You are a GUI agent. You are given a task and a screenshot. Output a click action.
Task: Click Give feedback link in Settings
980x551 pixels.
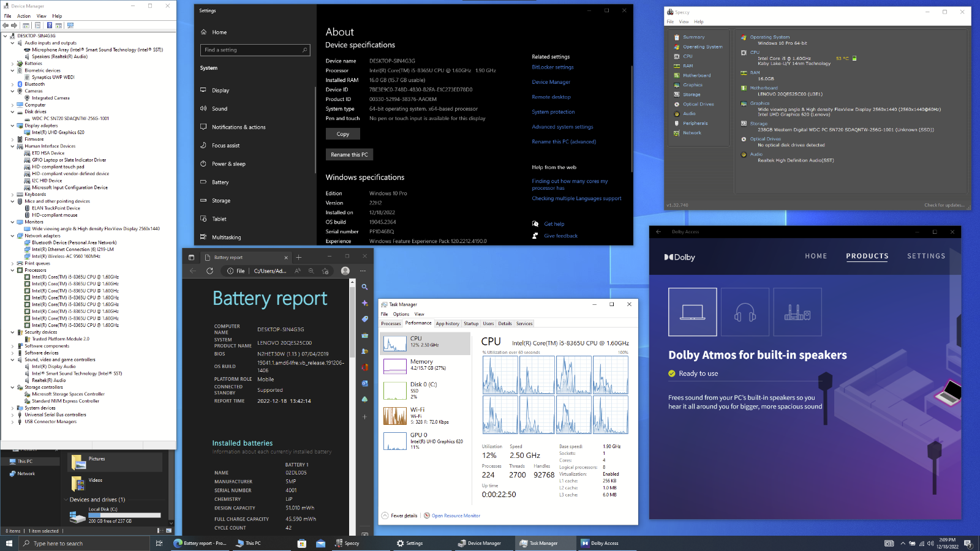[x=560, y=236]
